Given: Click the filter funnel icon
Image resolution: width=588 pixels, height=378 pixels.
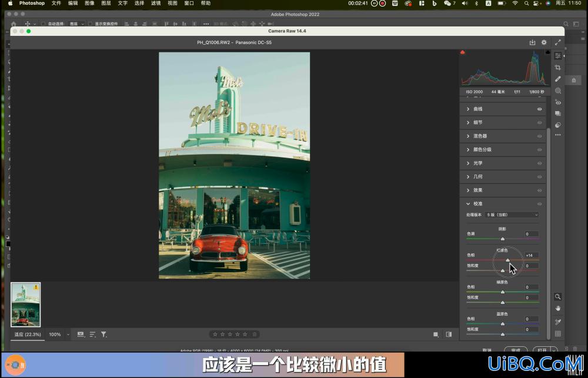Looking at the screenshot, I should tap(104, 334).
